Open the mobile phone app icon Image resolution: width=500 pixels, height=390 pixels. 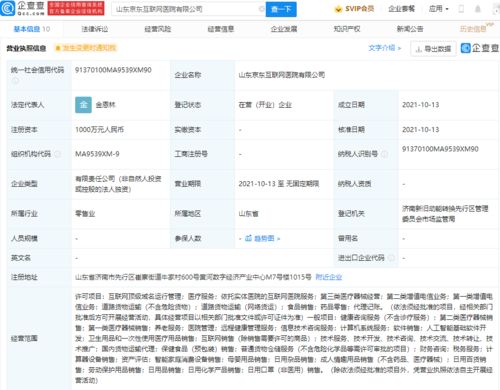point(461,9)
